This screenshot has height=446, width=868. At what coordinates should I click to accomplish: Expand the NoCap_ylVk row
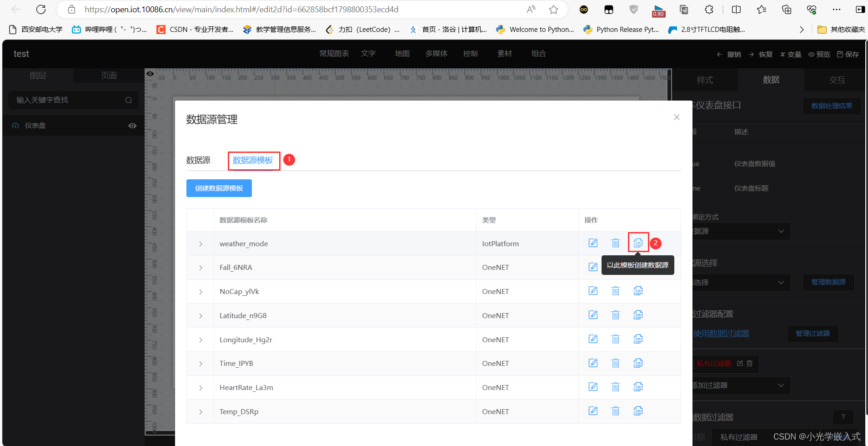coord(201,292)
